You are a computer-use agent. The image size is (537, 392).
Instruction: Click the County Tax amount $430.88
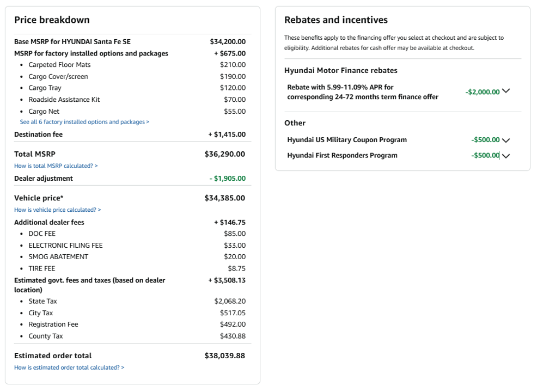(233, 336)
